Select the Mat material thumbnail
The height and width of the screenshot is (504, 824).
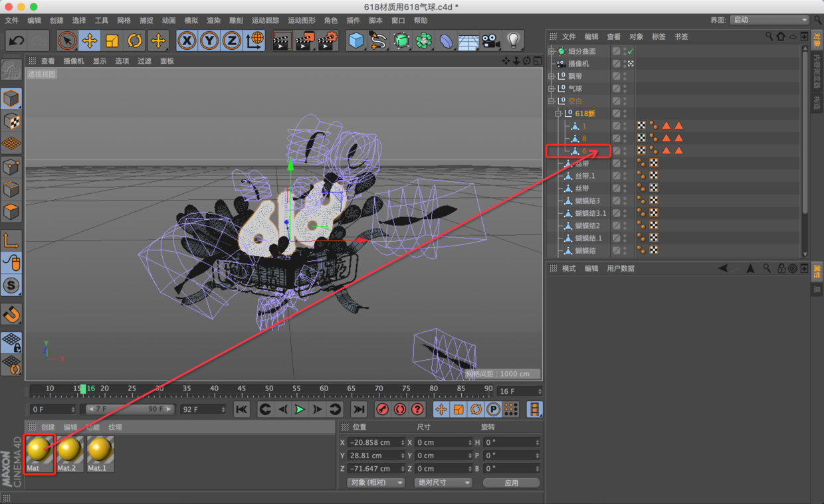click(x=39, y=454)
